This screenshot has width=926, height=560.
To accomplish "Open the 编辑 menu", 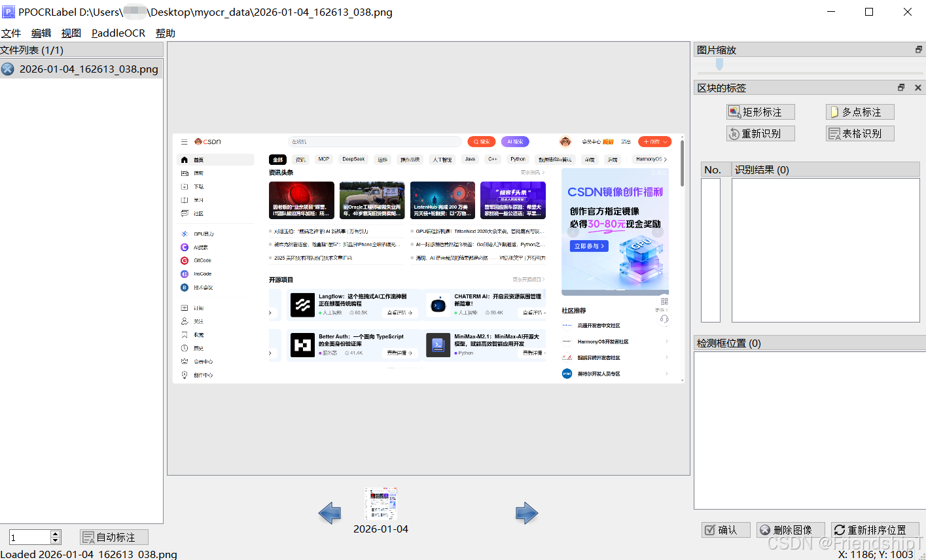I will pos(41,33).
